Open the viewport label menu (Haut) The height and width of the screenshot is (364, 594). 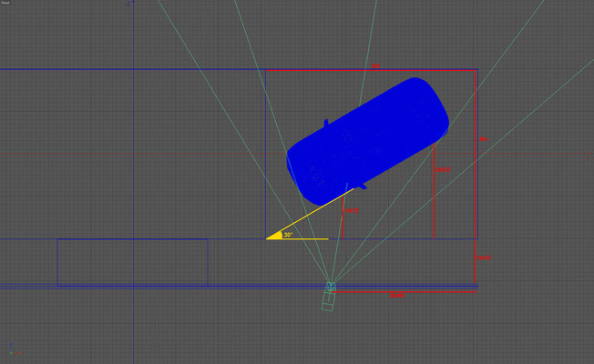point(5,3)
